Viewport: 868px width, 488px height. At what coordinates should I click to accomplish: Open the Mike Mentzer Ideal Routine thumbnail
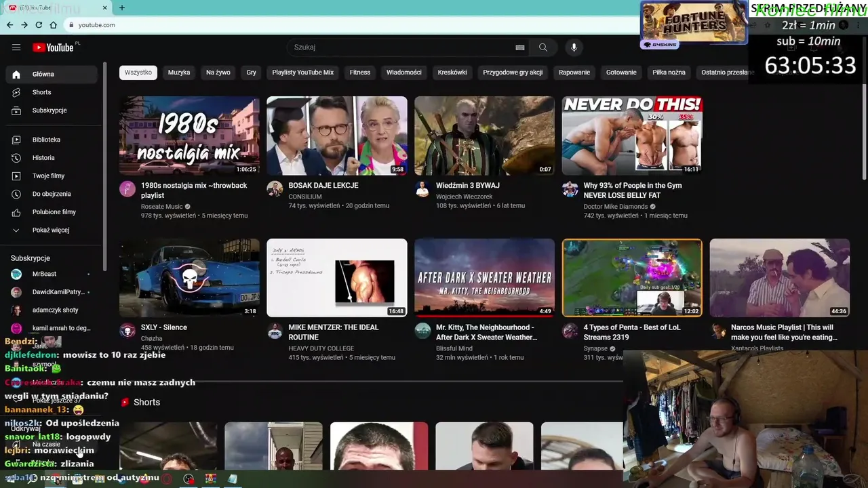(337, 278)
